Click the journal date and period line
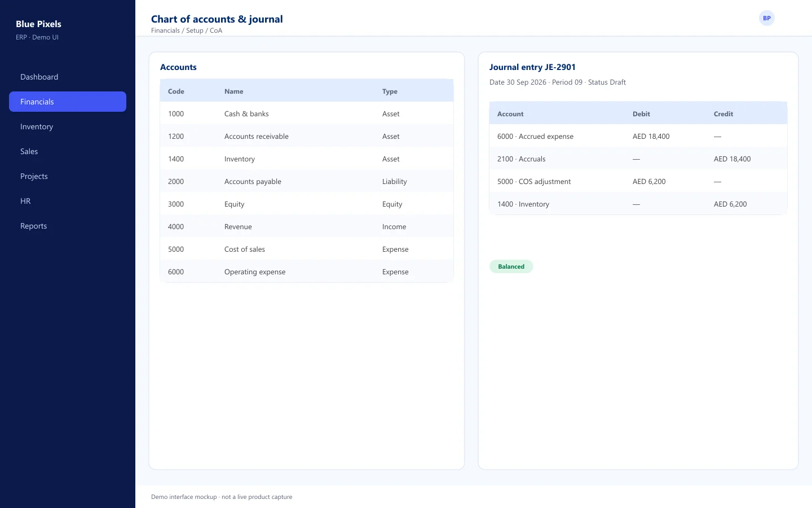812x508 pixels. coord(558,82)
